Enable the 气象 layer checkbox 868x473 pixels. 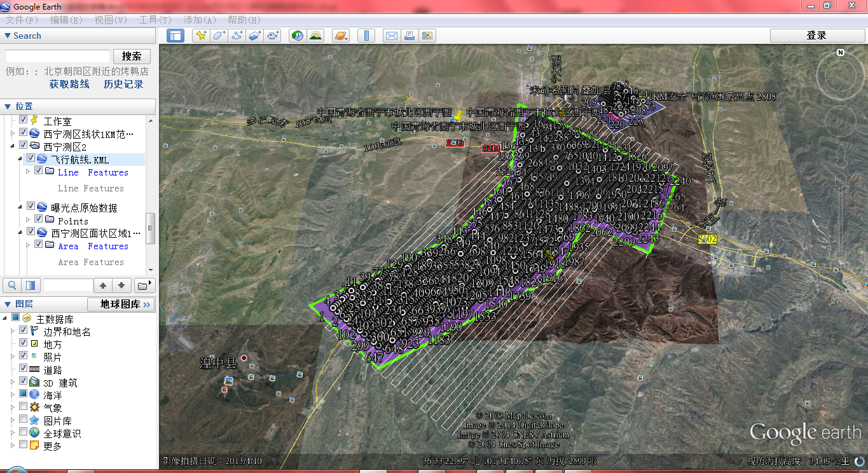click(x=24, y=406)
